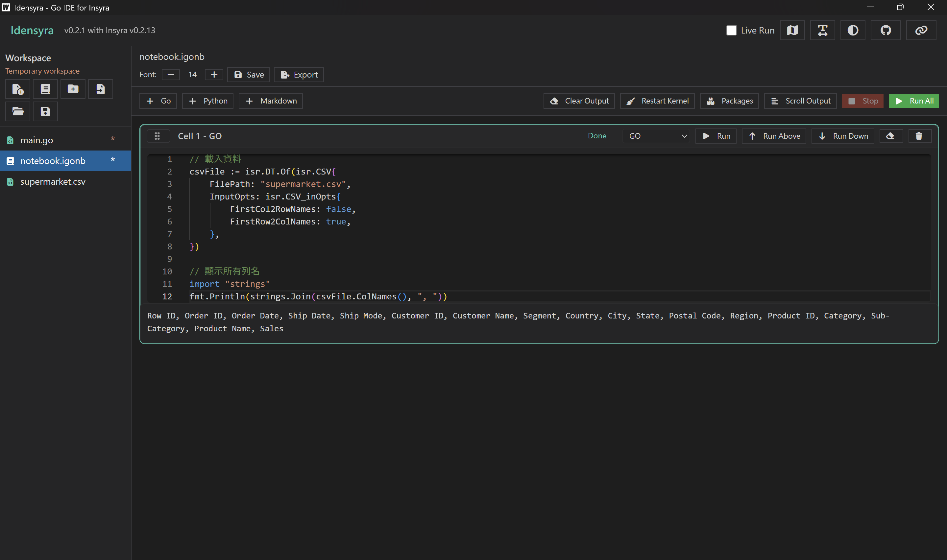
Task: Click the new folder icon in Workspace
Action: point(73,89)
